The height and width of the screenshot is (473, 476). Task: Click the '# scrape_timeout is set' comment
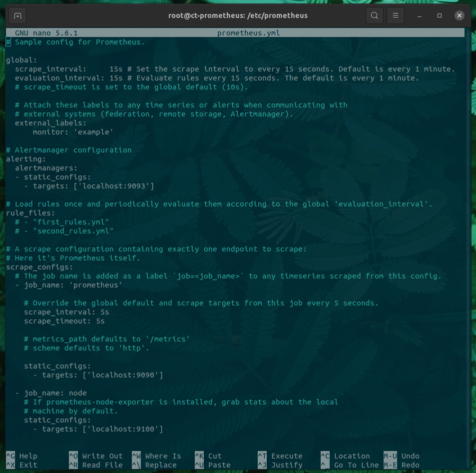132,87
